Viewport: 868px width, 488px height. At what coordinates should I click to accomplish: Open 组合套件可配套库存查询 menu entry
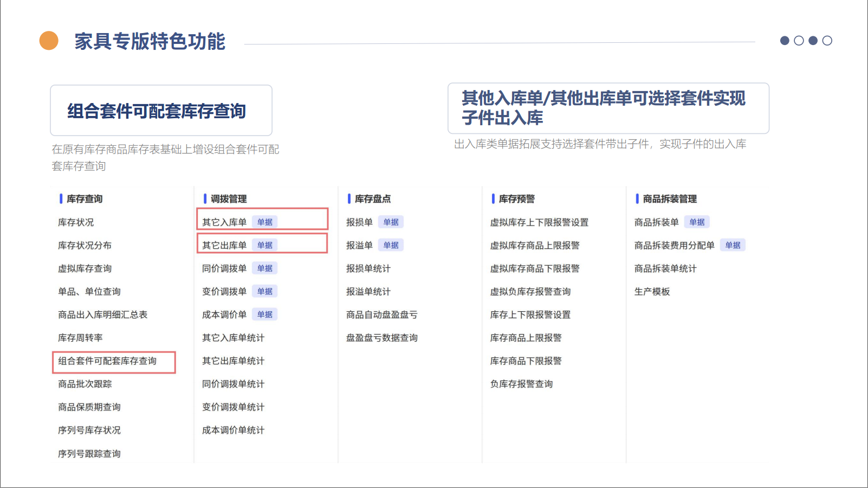click(107, 361)
